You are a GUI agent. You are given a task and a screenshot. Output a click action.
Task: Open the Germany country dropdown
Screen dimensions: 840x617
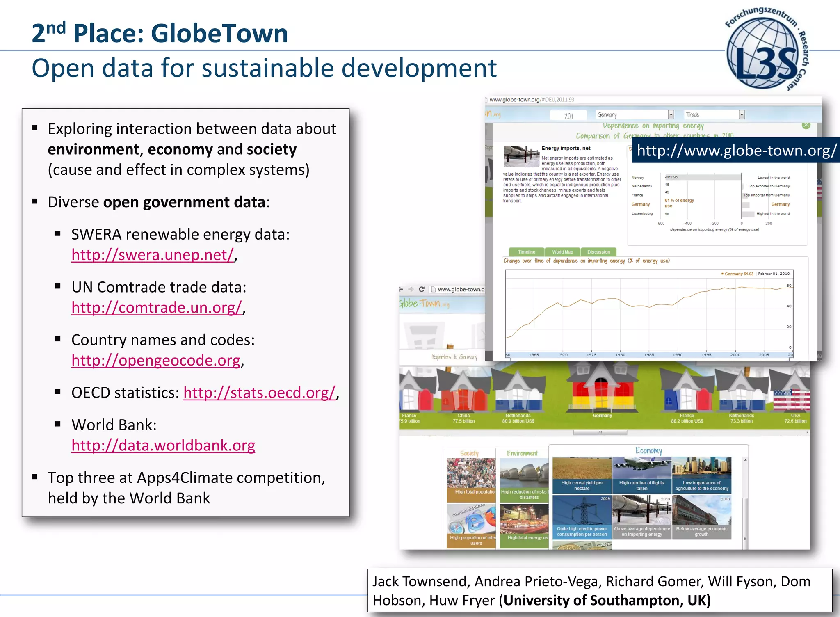coord(635,115)
